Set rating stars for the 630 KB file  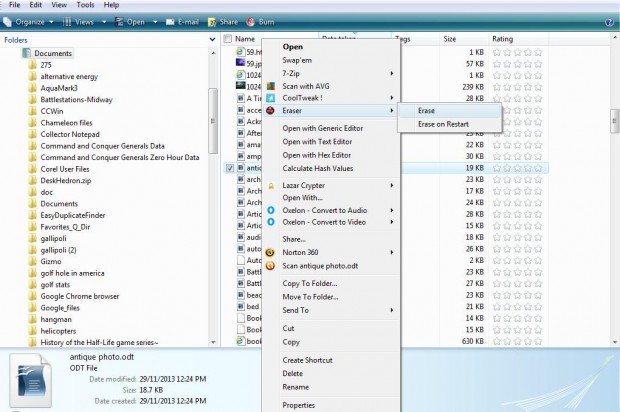click(x=518, y=341)
